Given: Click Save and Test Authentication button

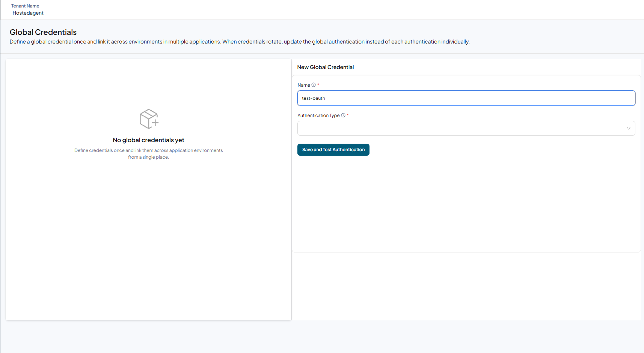Looking at the screenshot, I should point(333,150).
